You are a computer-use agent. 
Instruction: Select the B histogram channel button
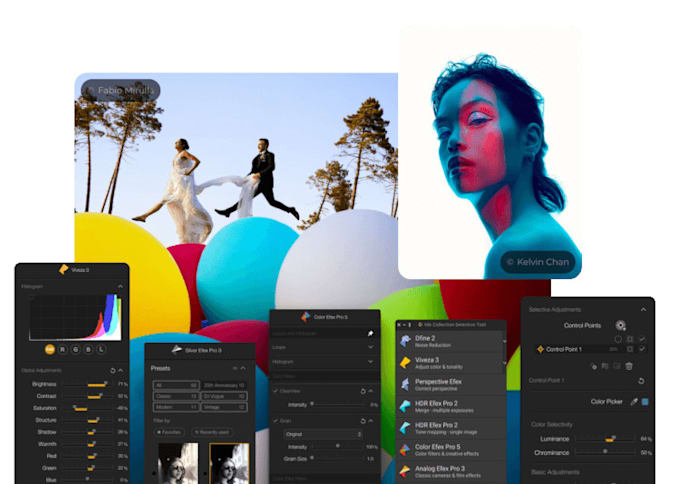point(88,349)
